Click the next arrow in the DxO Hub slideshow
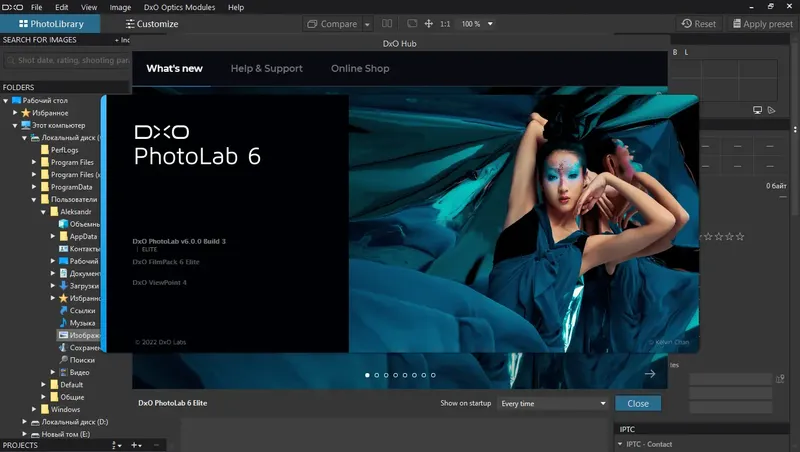The height and width of the screenshot is (452, 800). [x=649, y=373]
